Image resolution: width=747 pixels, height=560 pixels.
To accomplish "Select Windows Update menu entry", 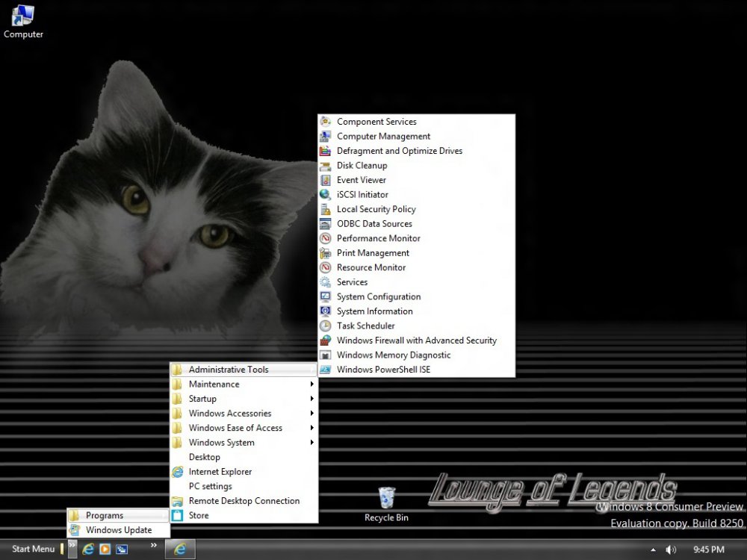I will coord(118,530).
